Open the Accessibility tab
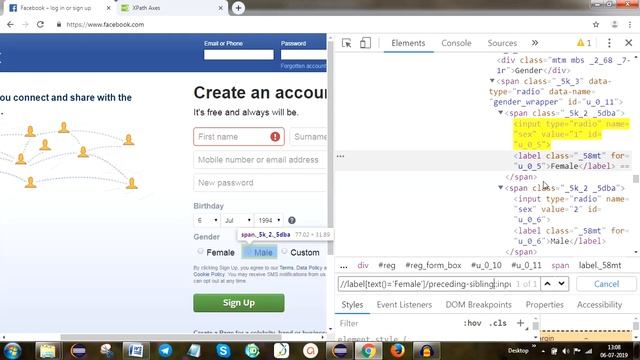 click(x=599, y=304)
